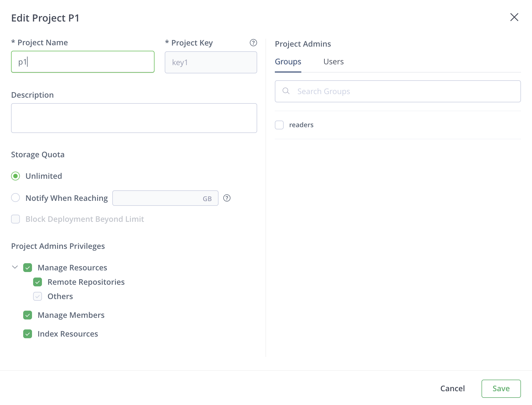Collapse the Manage Resources tree chevron
Image resolution: width=532 pixels, height=405 pixels.
pyautogui.click(x=15, y=267)
